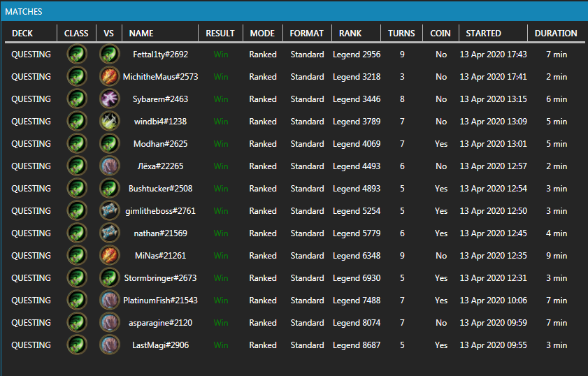Click opponent class icon for Sybarem#2463

(110, 99)
